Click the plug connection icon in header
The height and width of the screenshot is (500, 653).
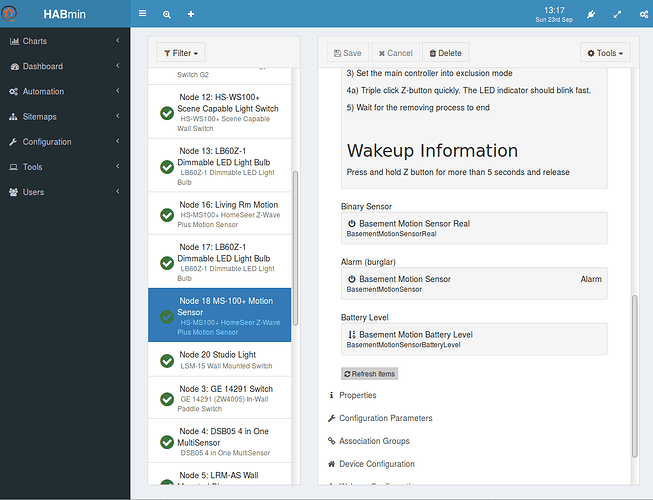coord(589,15)
